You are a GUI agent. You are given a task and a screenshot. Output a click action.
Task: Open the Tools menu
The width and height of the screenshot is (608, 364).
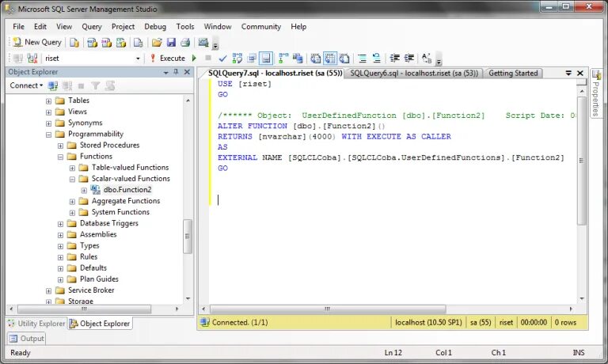tap(185, 26)
